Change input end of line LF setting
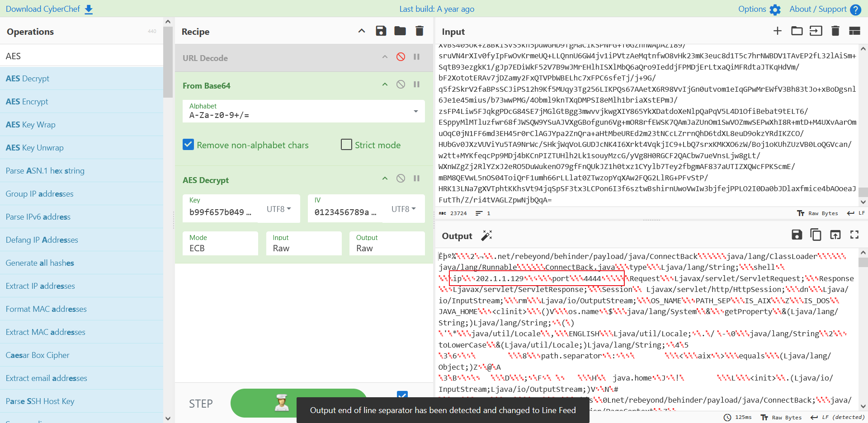 [x=856, y=213]
